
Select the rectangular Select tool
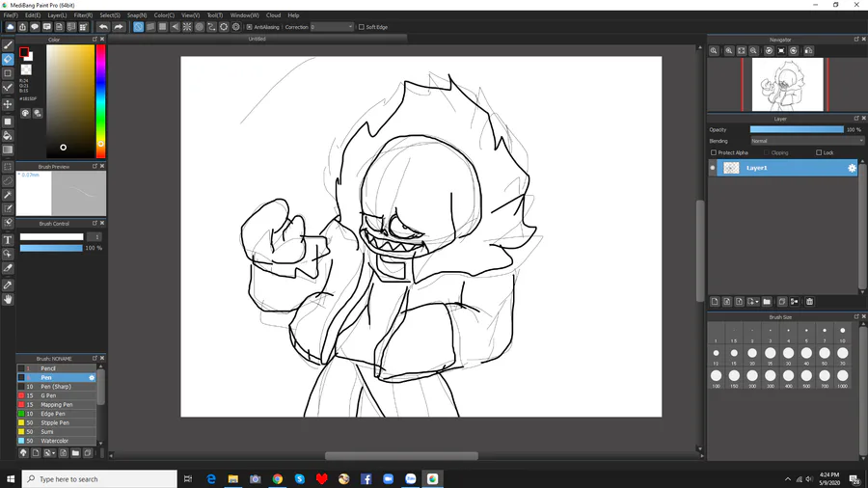[x=8, y=167]
